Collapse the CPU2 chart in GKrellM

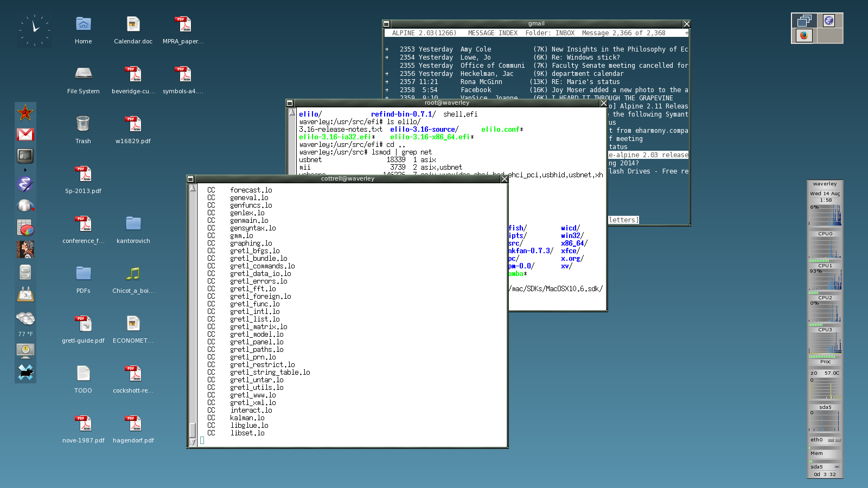pyautogui.click(x=825, y=297)
